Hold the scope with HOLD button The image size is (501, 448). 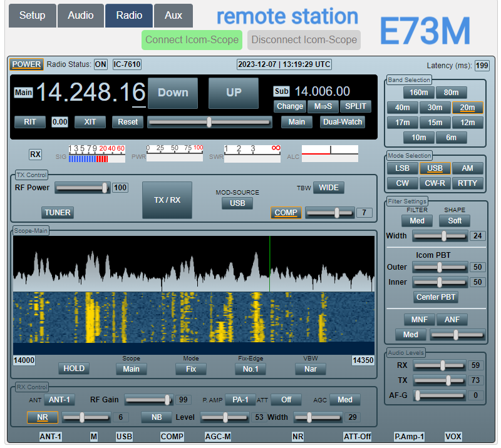click(x=74, y=369)
